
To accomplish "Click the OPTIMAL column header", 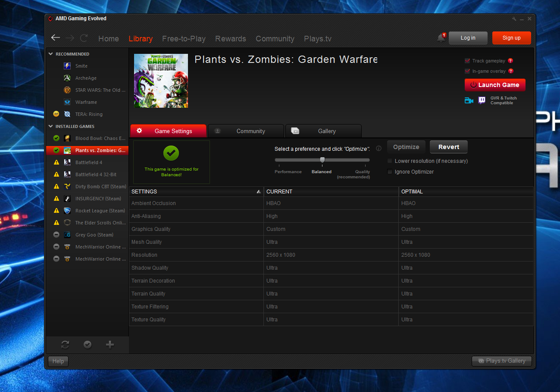I will click(466, 192).
